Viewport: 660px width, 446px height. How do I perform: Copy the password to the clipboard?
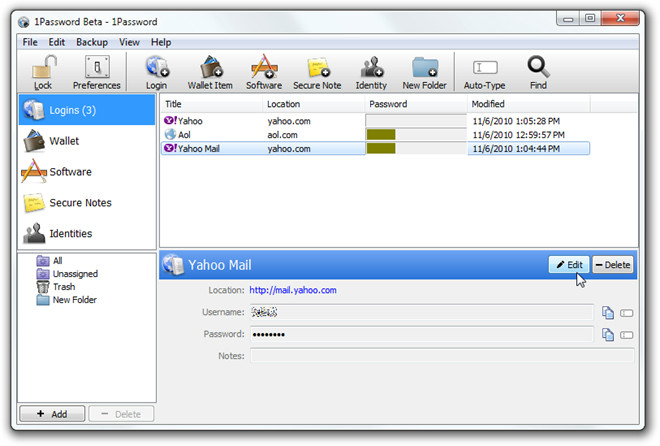607,334
